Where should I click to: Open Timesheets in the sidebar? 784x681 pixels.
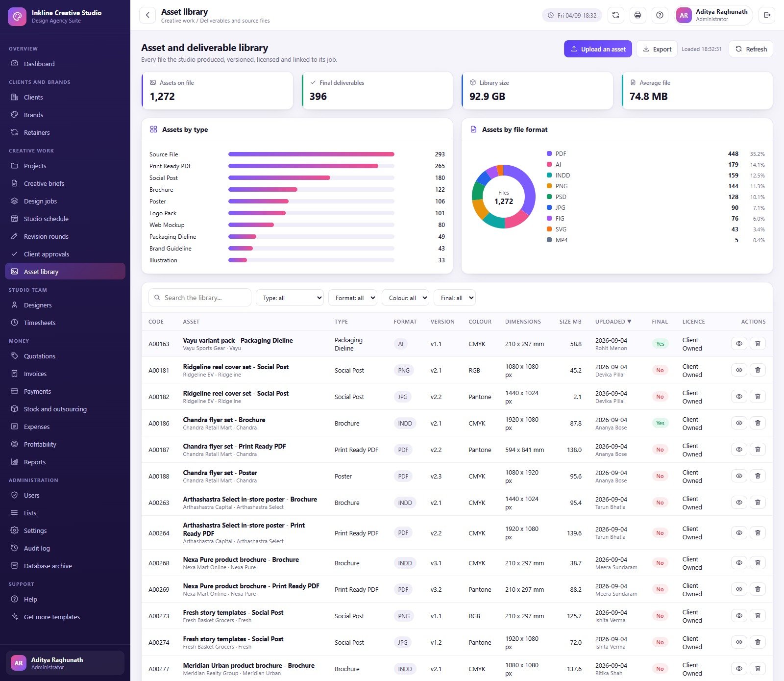pos(65,323)
